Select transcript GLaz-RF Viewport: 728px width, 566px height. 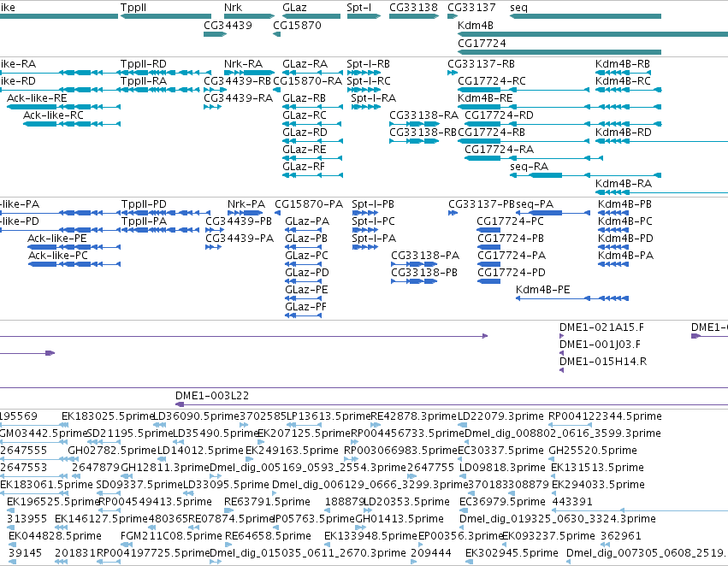tap(312, 175)
